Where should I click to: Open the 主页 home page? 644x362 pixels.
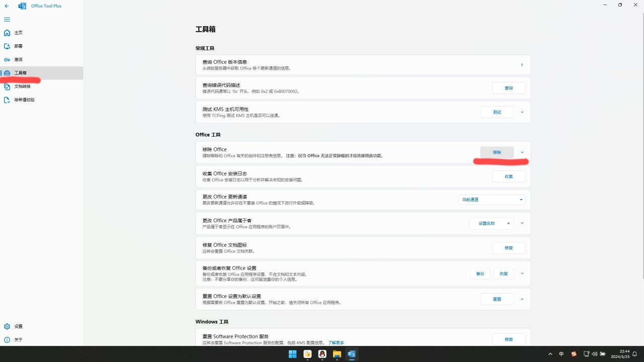tap(41, 33)
